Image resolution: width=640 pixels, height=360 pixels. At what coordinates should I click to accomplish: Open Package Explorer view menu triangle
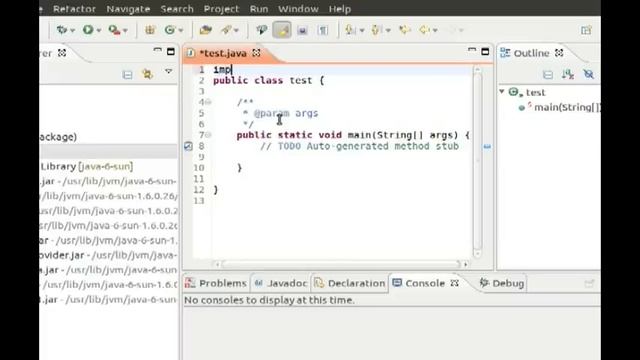(168, 71)
